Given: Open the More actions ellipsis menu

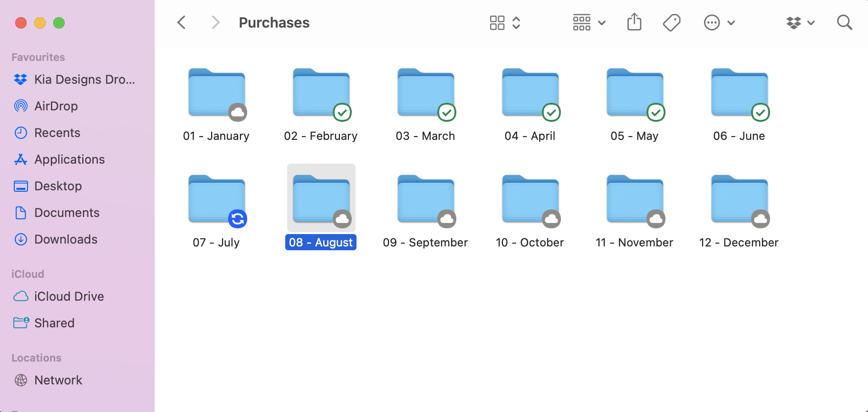Looking at the screenshot, I should tap(719, 22).
